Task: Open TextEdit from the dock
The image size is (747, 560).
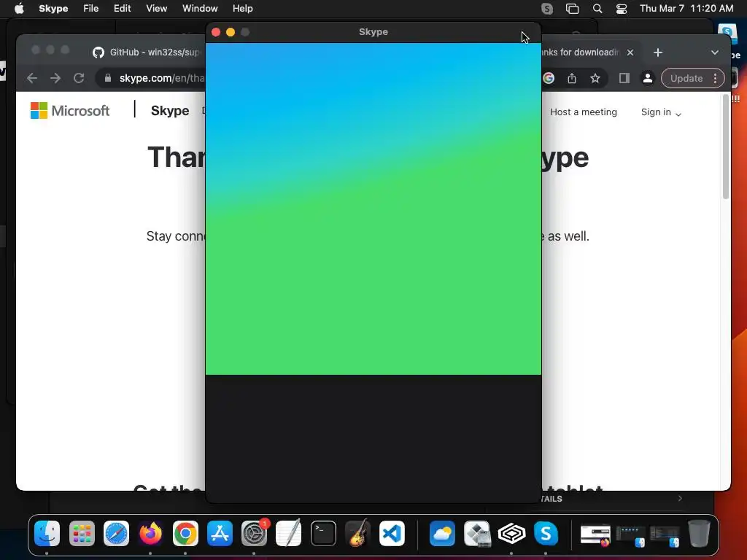Action: pyautogui.click(x=289, y=533)
